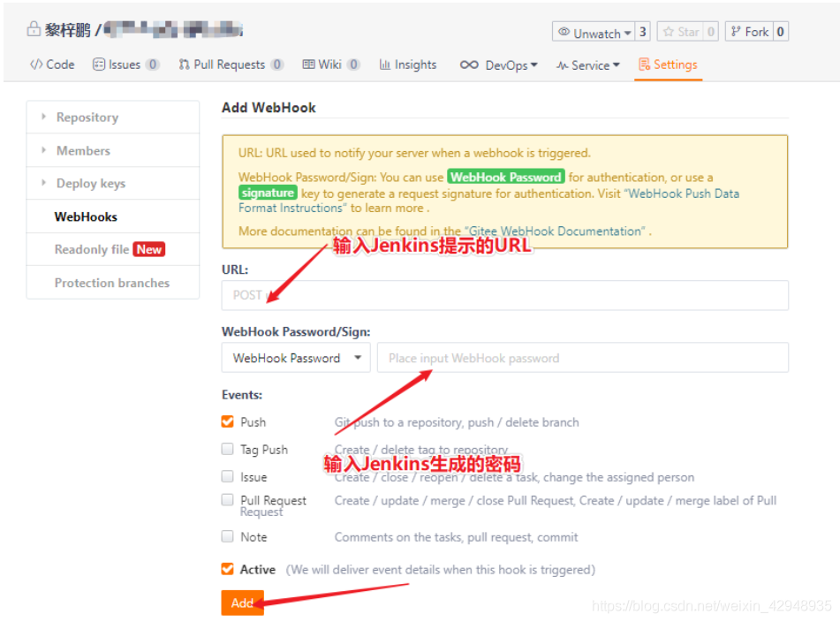Screen dimensions: 840x622
Task: Switch to the Pull Requests tab
Action: click(231, 64)
